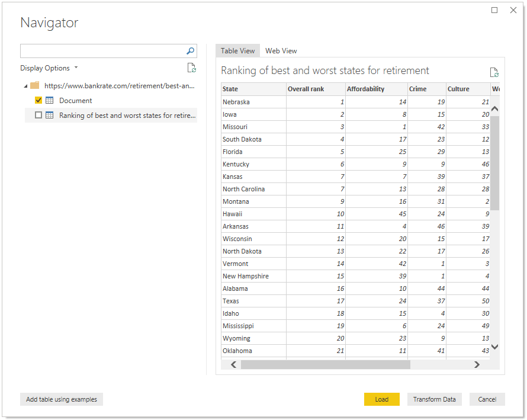Click the folder icon next to the bankrate URL
Viewport: 527px width, 420px height.
[34, 85]
